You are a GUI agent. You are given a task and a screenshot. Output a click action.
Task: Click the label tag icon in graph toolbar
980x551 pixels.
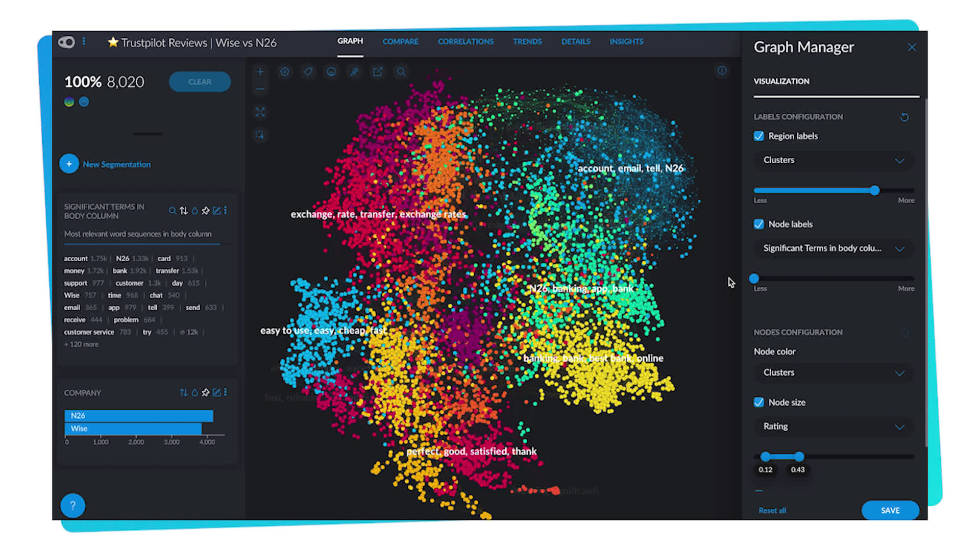click(x=308, y=72)
